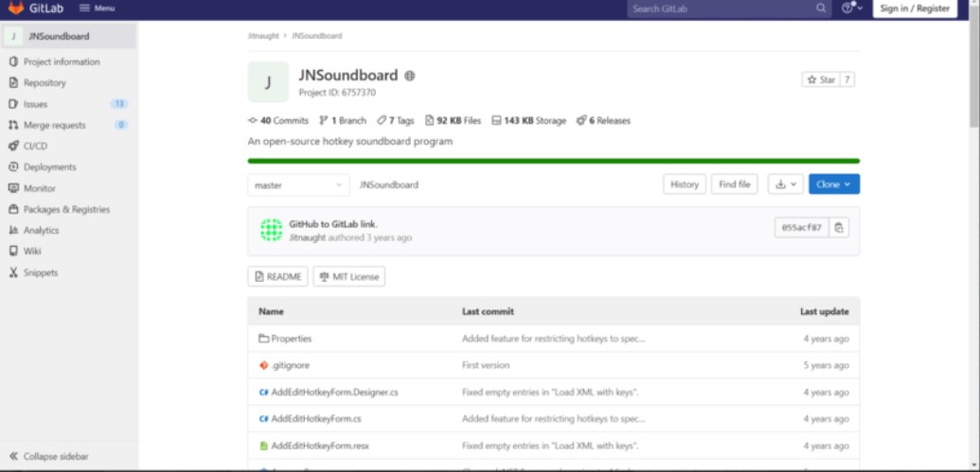Viewport: 980px width, 472px height.
Task: Open the MIT License button
Action: pos(348,276)
